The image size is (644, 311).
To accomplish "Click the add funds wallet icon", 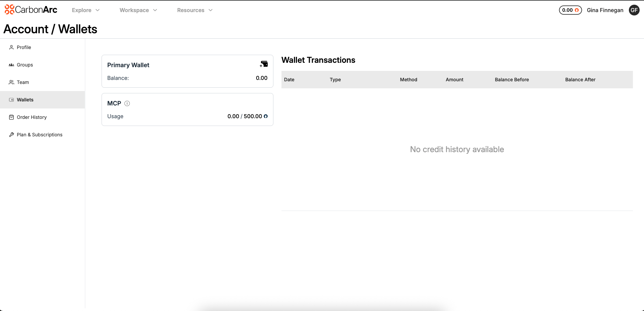I will pos(264,64).
